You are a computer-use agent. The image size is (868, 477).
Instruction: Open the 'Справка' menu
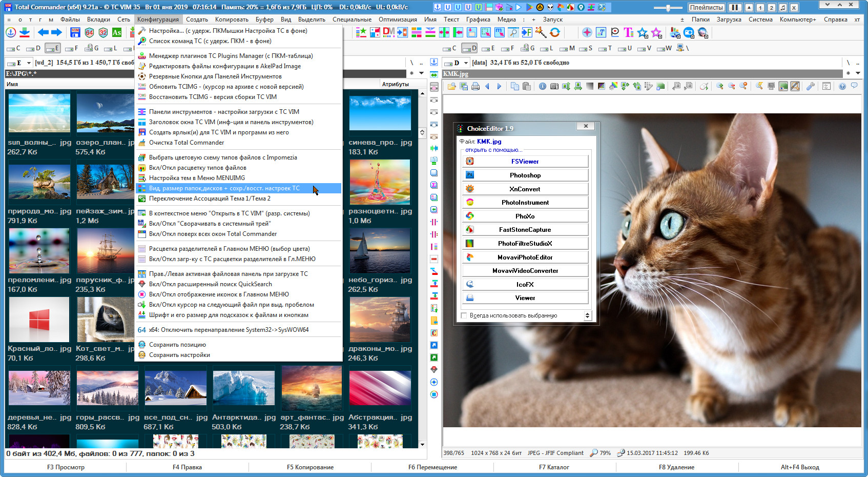[835, 19]
